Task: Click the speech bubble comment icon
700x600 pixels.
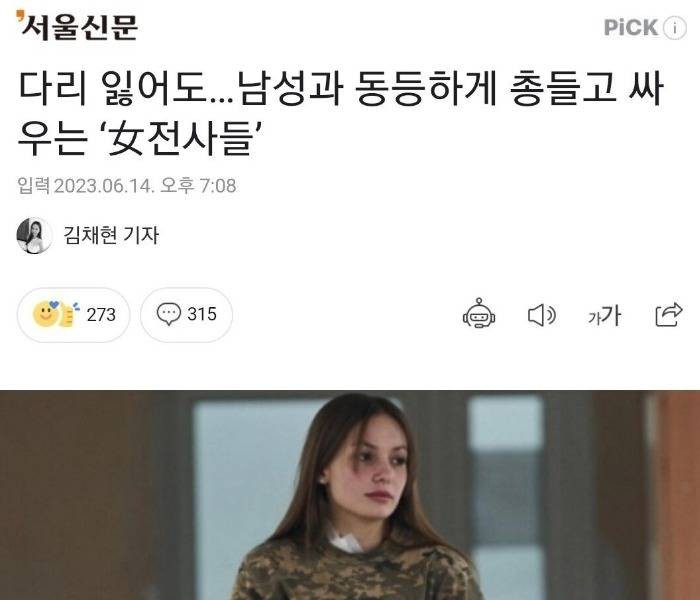Action: tap(168, 314)
